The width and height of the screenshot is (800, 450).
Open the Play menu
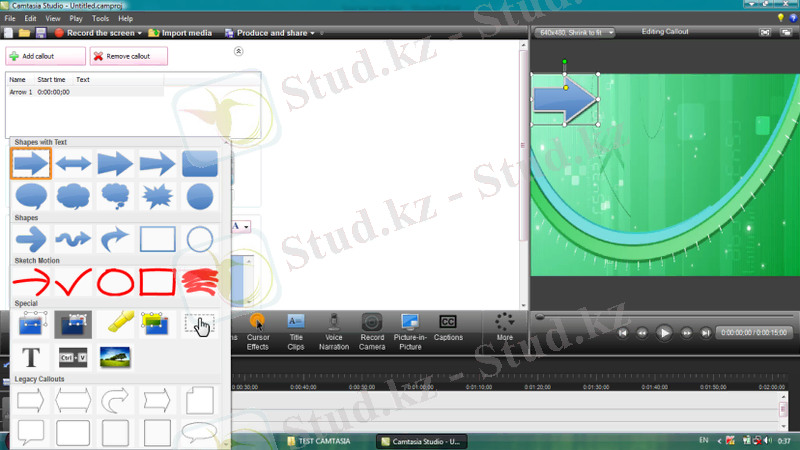(x=76, y=18)
